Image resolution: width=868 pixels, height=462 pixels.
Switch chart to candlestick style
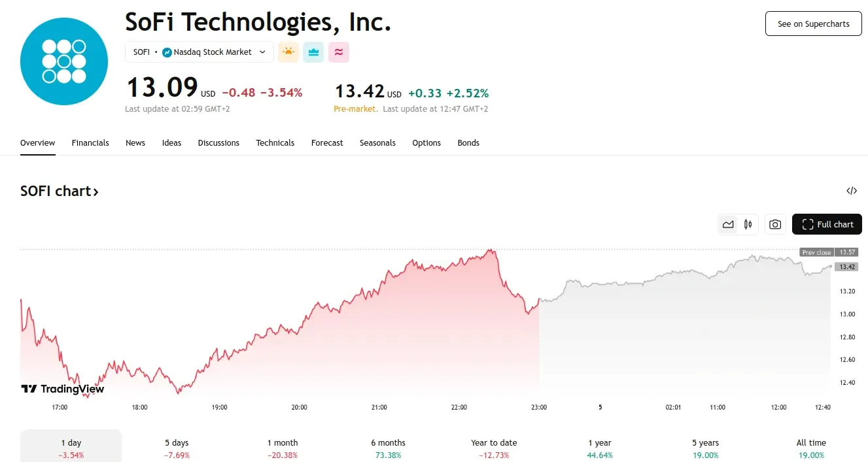point(748,224)
